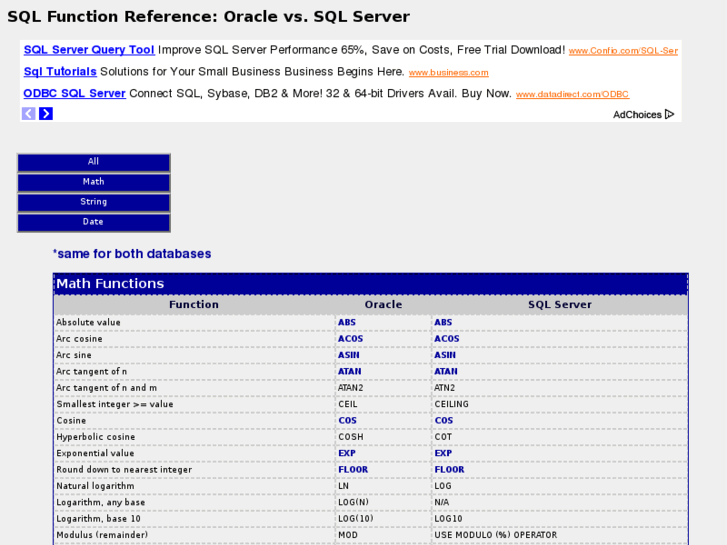Click ATAN in the Oracle column

pyautogui.click(x=350, y=372)
